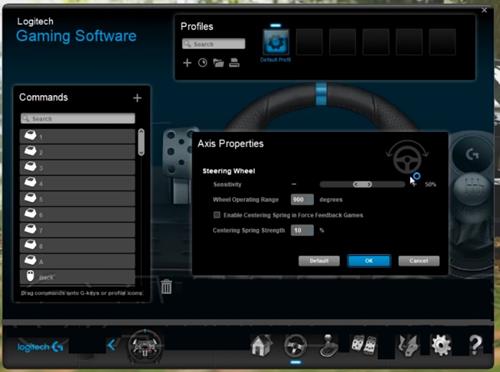This screenshot has height=372, width=500.
Task: Click the printer icon under Profiles
Action: coord(234,63)
